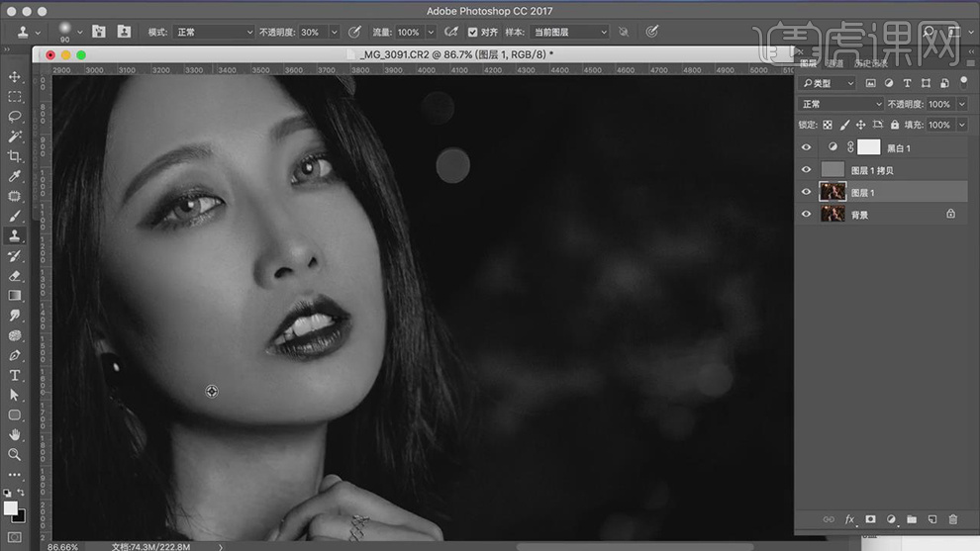This screenshot has height=551, width=980.
Task: Select the Hand tool
Action: click(x=15, y=435)
